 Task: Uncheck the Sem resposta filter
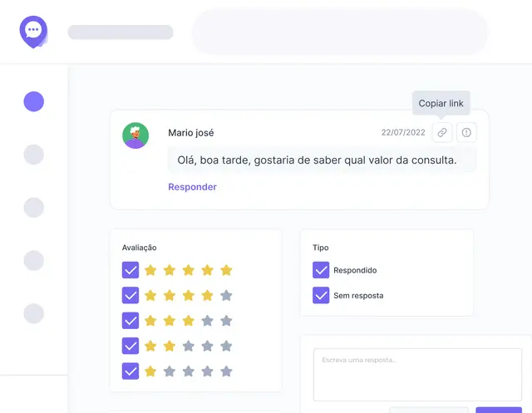coord(321,295)
